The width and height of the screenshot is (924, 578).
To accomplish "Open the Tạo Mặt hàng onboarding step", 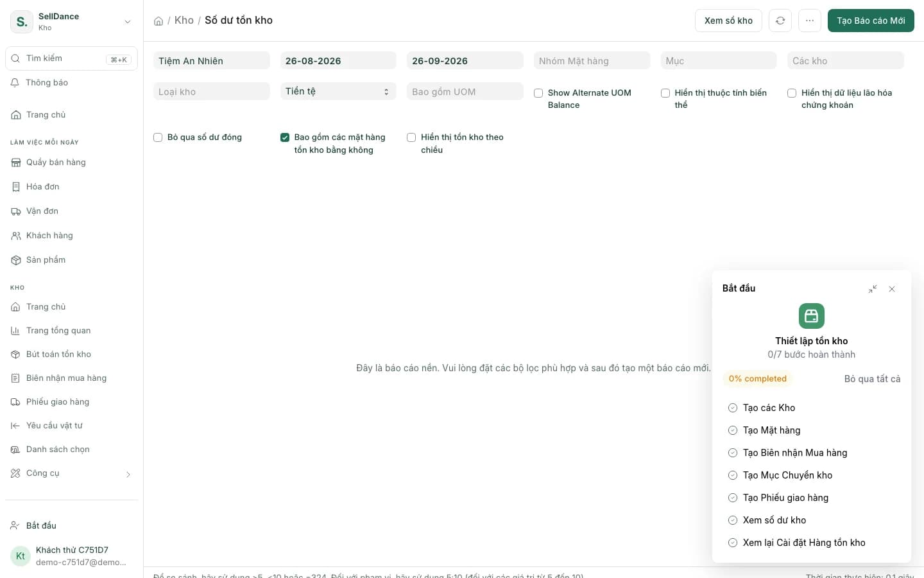I will click(x=771, y=430).
